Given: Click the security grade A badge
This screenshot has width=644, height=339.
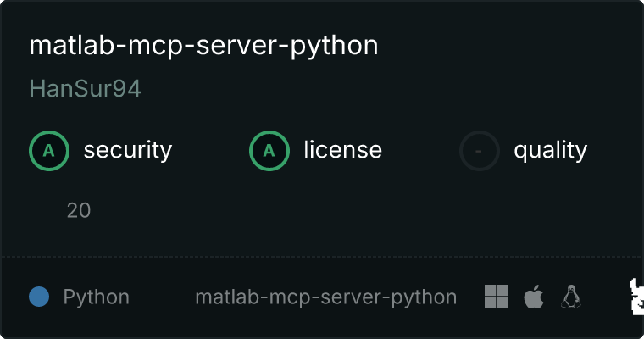Looking at the screenshot, I should pos(49,151).
